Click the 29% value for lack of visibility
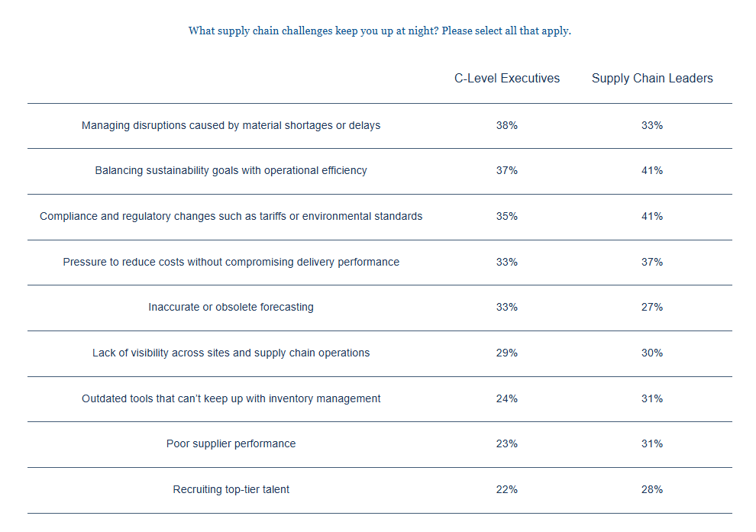This screenshot has width=756, height=532. tap(507, 353)
